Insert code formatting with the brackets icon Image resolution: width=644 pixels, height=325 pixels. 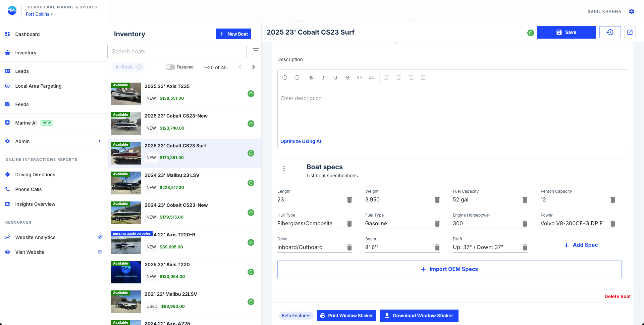pyautogui.click(x=360, y=78)
